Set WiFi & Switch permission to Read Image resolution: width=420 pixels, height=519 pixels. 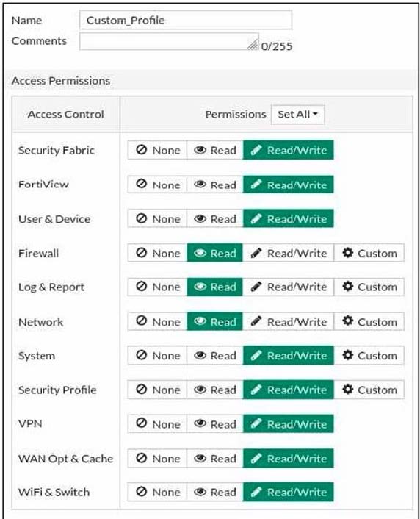point(215,492)
